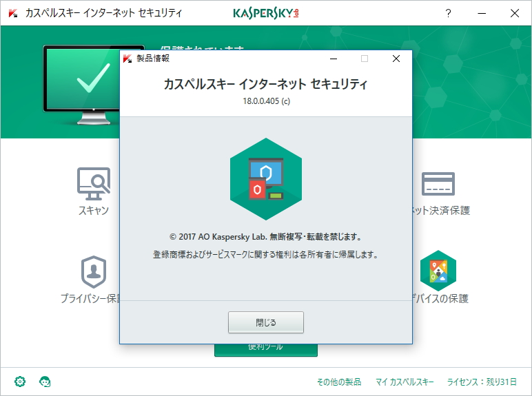Click the 閉じる button in product info dialog
The image size is (532, 396).
(x=266, y=322)
